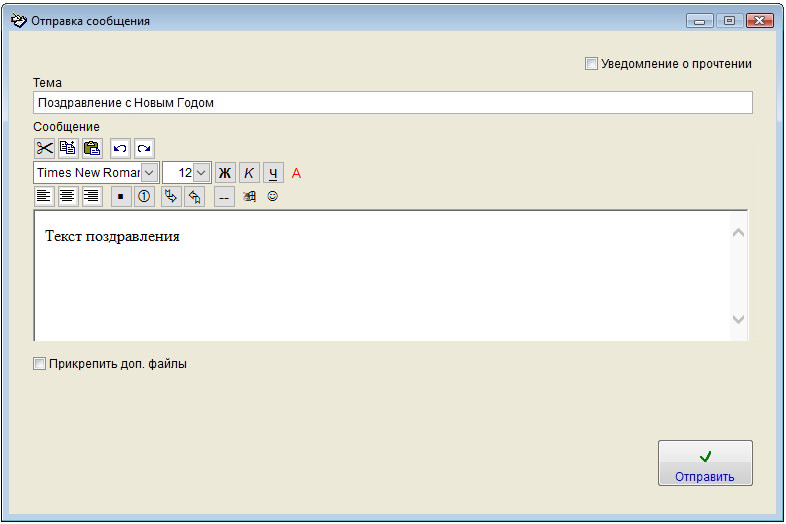The image size is (786, 524).
Task: Undo the last edit
Action: click(x=120, y=148)
